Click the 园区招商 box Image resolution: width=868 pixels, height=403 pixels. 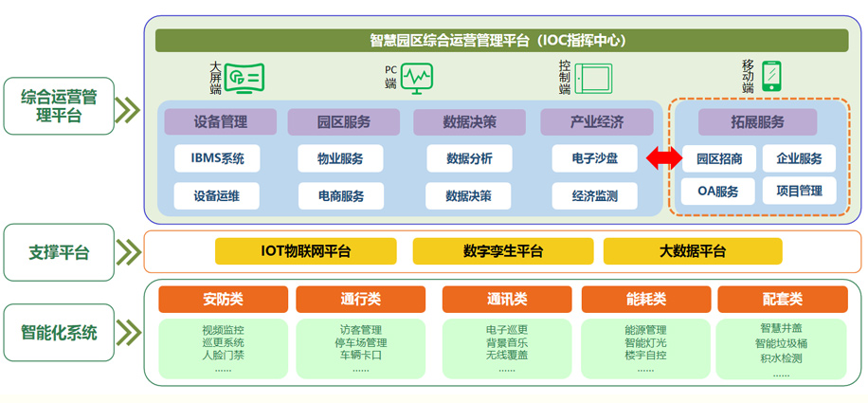coord(719,159)
